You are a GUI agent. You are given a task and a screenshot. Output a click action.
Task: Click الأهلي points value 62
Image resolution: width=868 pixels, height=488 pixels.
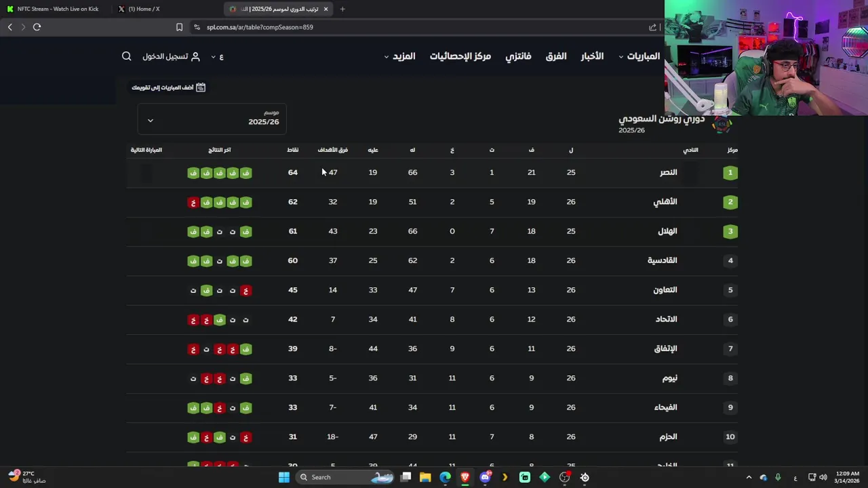tap(293, 202)
